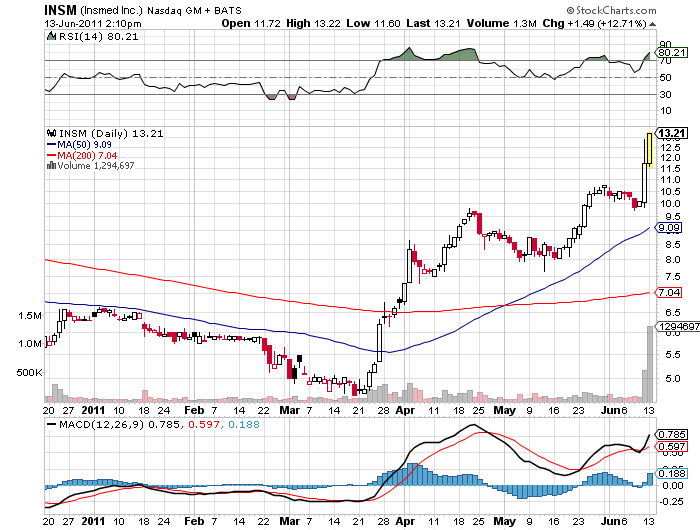This screenshot has height=530, width=700.
Task: Click 2011 on the MACD panel date axis
Action: 93,521
